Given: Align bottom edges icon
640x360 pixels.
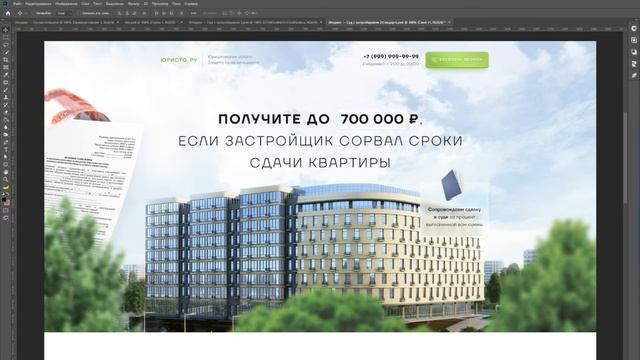Looking at the screenshot, I should pyautogui.click(x=171, y=13).
